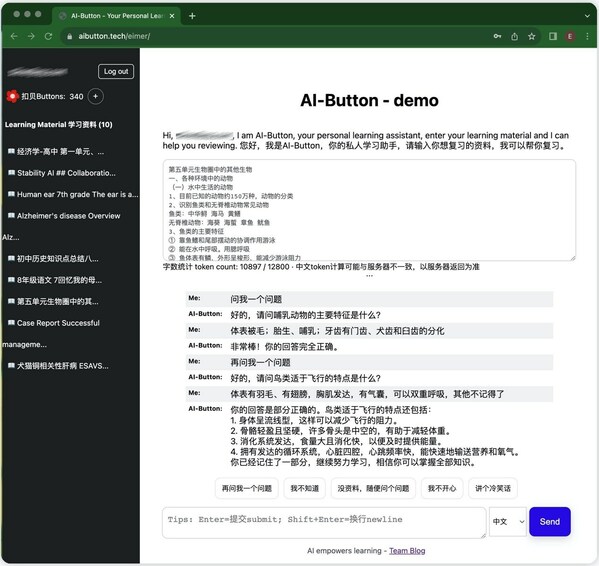Open the password key icon in address bar
599x566 pixels.
click(497, 36)
